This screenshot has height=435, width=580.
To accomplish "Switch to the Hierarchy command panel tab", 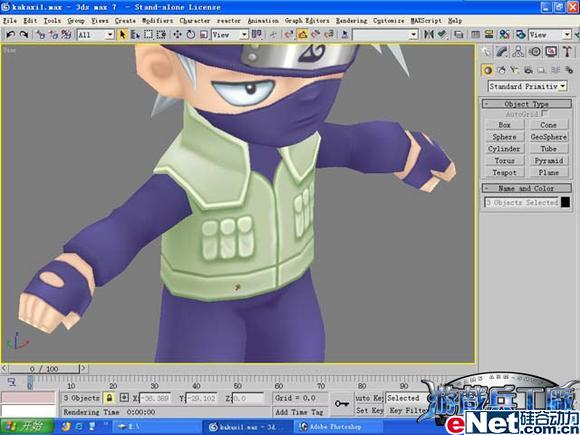I will [x=519, y=51].
